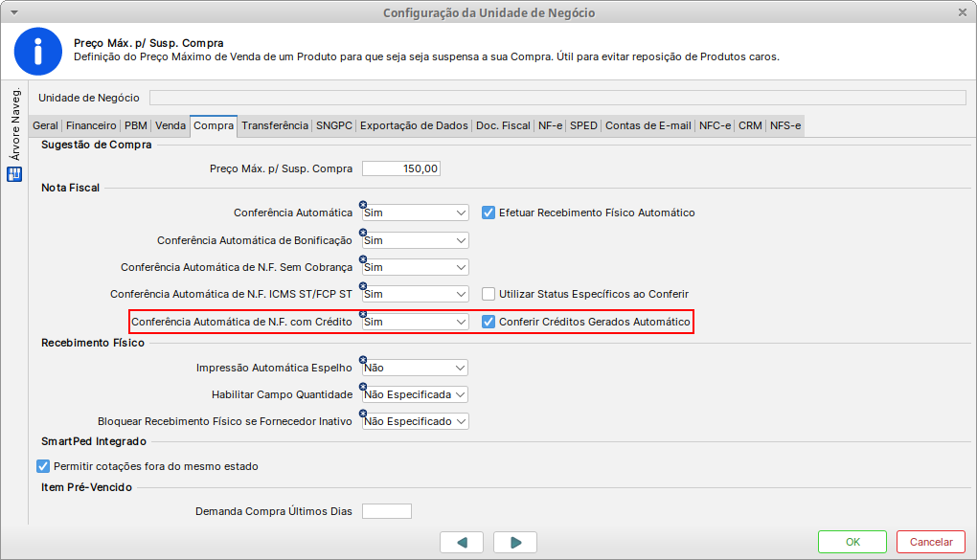Open Bloquear Recebimento Físico se Fornecedor Inativo dropdown
This screenshot has height=560, width=977.
point(461,421)
